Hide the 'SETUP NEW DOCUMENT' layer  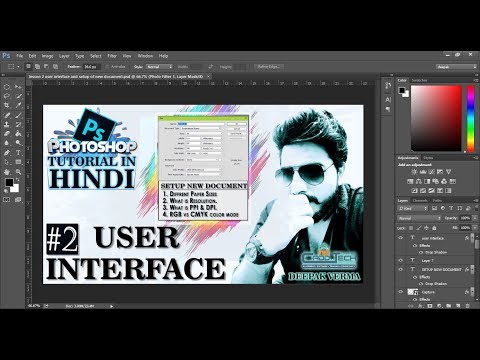tap(401, 269)
